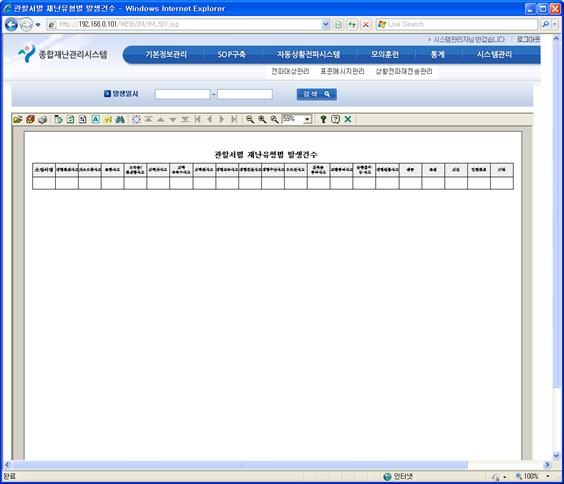Close the report viewer with teal X icon

(x=348, y=119)
